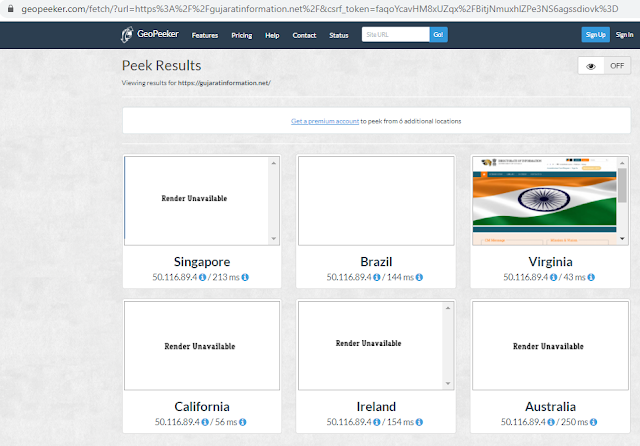
Task: Click the 250 ms value under Australia
Action: pyautogui.click(x=574, y=422)
